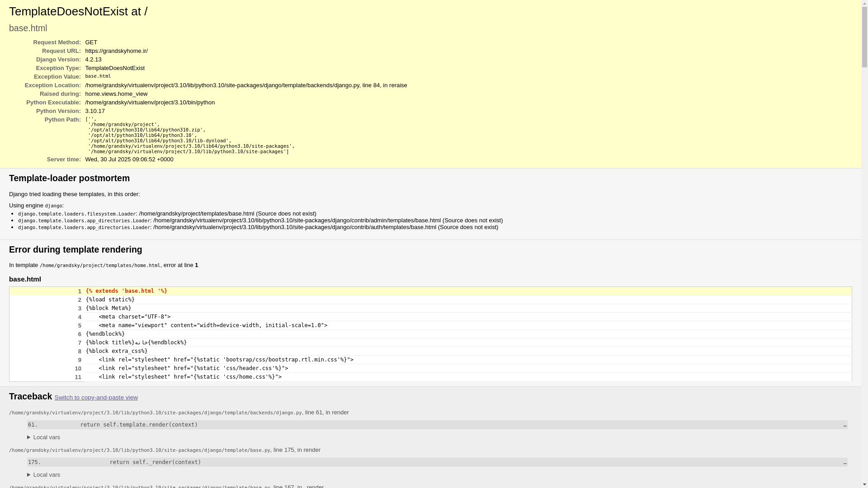Screen dimensions: 868x488
Task: Click Server time value
Action: point(129,160)
